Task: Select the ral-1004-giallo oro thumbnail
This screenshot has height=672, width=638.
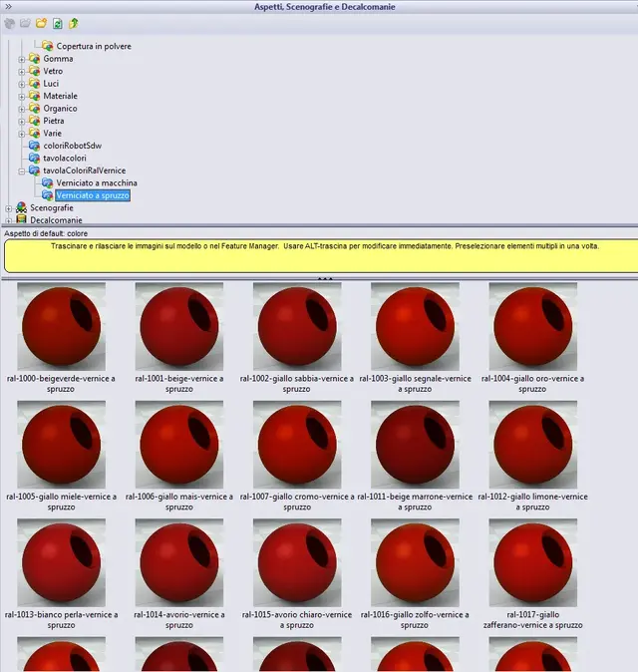Action: [533, 327]
